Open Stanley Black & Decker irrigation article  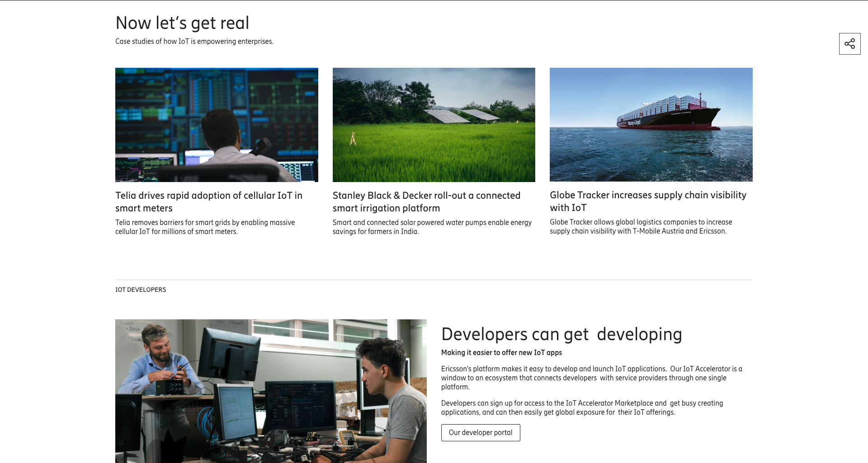426,201
